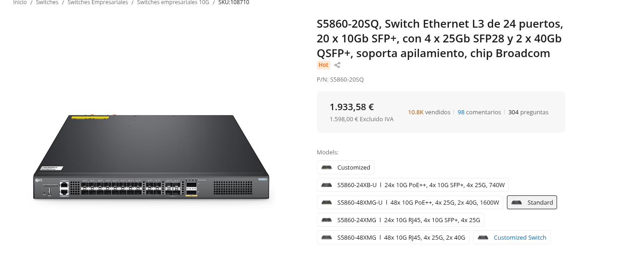Click switch icon in S5860-48XMG-U option

pyautogui.click(x=327, y=202)
